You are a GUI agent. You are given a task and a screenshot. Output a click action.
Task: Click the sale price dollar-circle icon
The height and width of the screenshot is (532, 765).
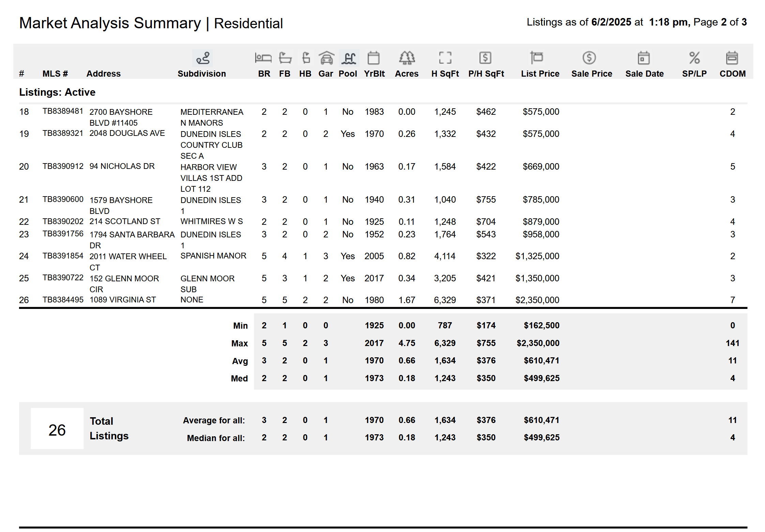point(589,58)
